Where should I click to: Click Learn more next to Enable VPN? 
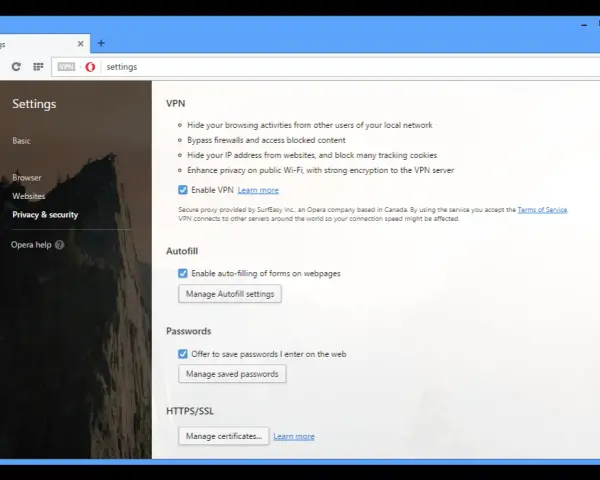point(258,190)
